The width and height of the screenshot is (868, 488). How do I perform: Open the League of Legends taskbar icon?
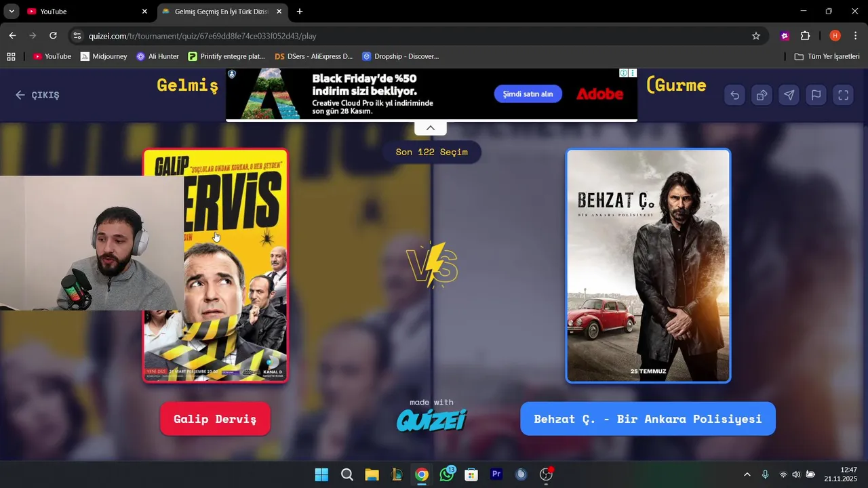(x=397, y=474)
